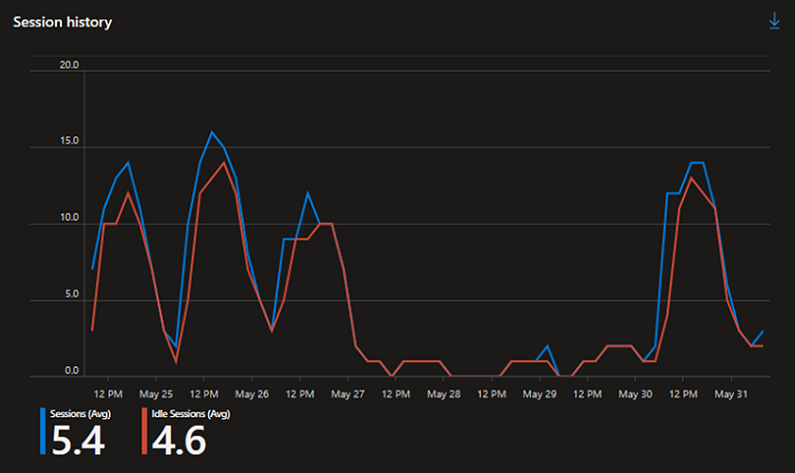Click the May 30 axis label
The height and width of the screenshot is (473, 795).
(x=635, y=394)
